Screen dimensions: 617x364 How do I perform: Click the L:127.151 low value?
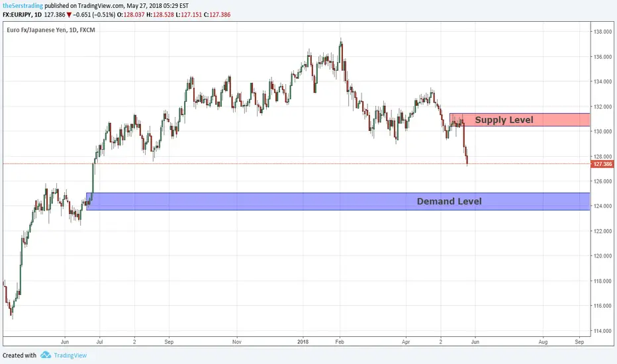[x=189, y=15]
